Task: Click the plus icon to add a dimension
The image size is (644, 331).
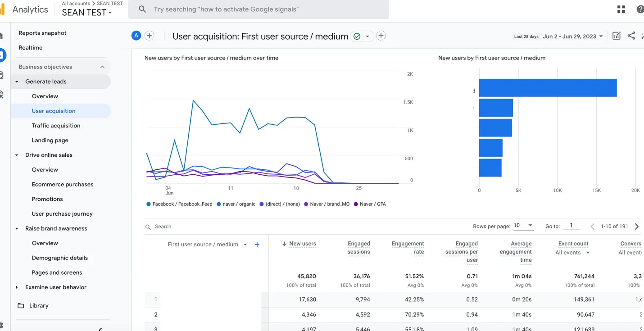Action: [257, 245]
